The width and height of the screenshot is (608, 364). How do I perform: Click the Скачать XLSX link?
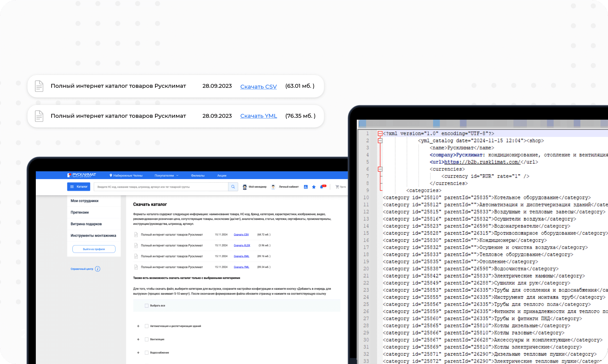coord(242,245)
